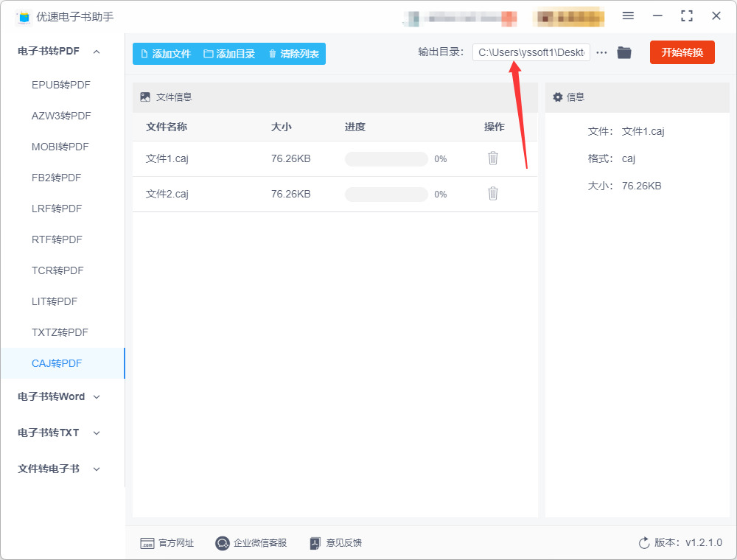Click 清除列表 to clear the list

pyautogui.click(x=294, y=54)
